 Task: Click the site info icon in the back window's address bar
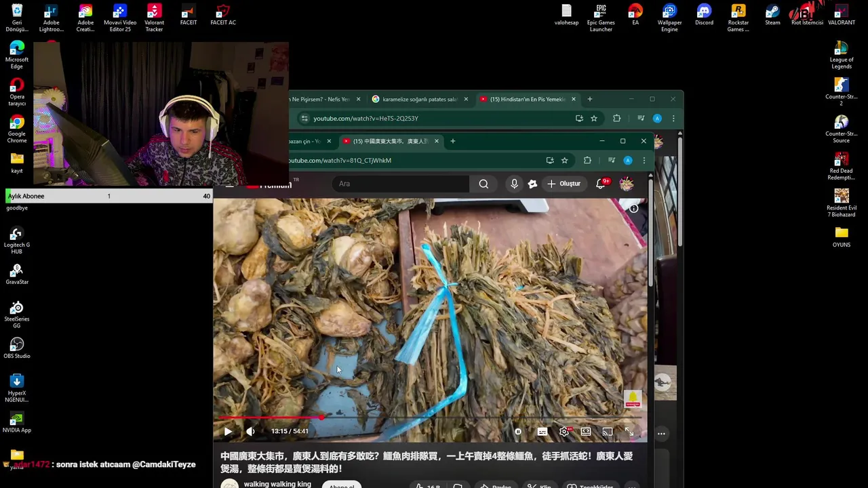click(x=304, y=119)
